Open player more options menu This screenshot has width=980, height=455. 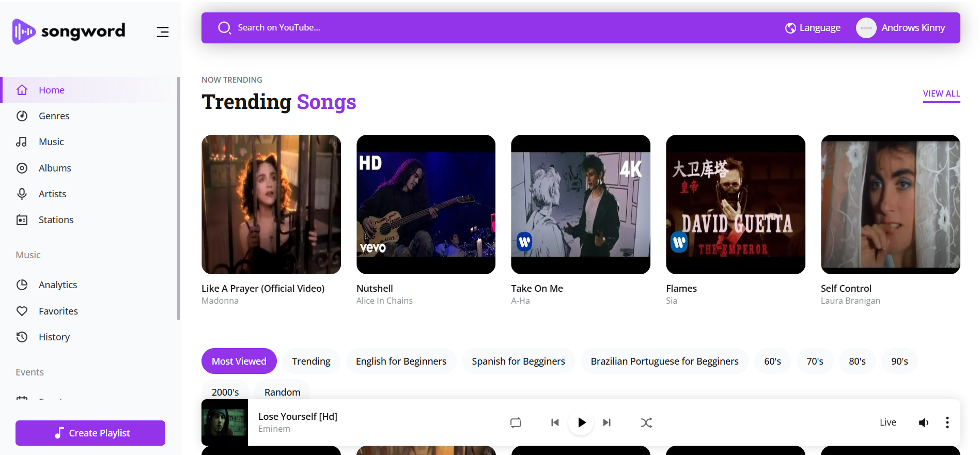(947, 422)
